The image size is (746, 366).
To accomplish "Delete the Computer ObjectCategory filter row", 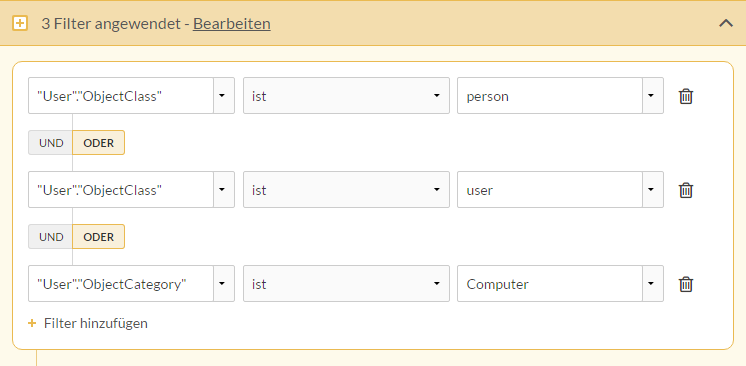I will point(686,284).
